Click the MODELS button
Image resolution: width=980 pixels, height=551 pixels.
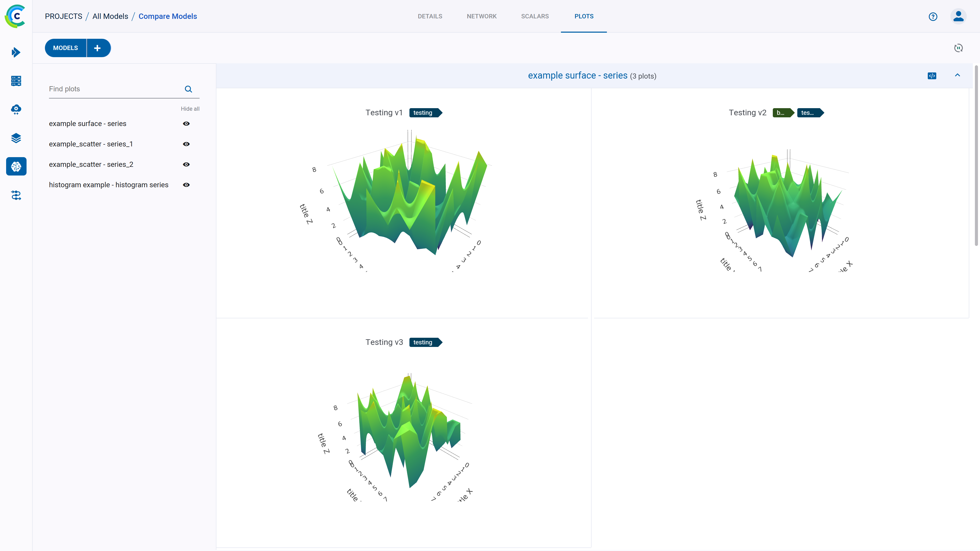pyautogui.click(x=65, y=48)
